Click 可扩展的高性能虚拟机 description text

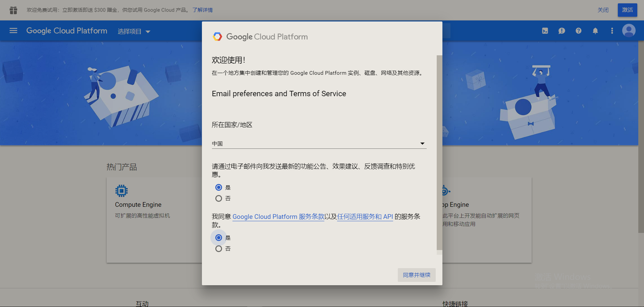(143, 216)
